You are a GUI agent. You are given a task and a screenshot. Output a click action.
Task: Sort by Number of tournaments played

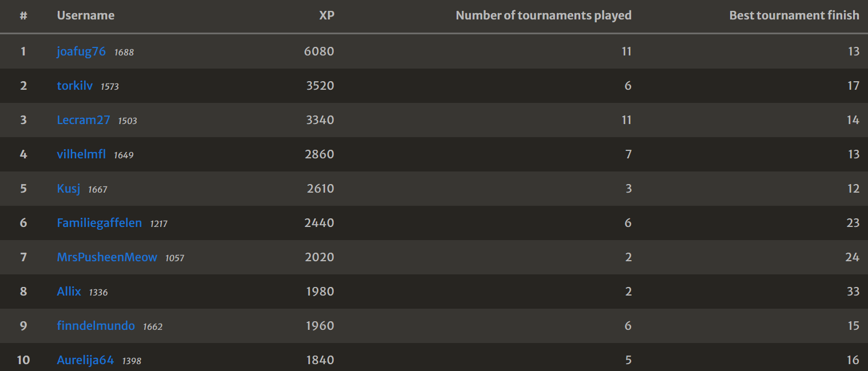543,15
